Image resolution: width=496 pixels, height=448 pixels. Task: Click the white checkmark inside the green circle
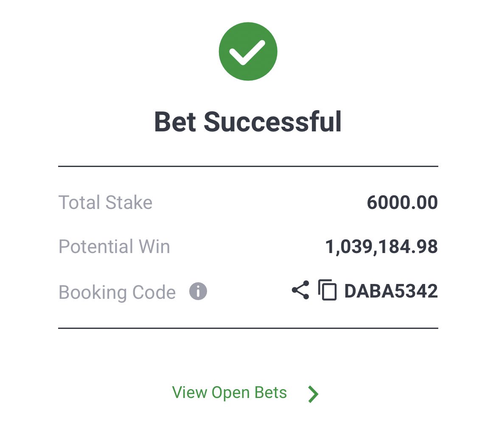point(247,53)
